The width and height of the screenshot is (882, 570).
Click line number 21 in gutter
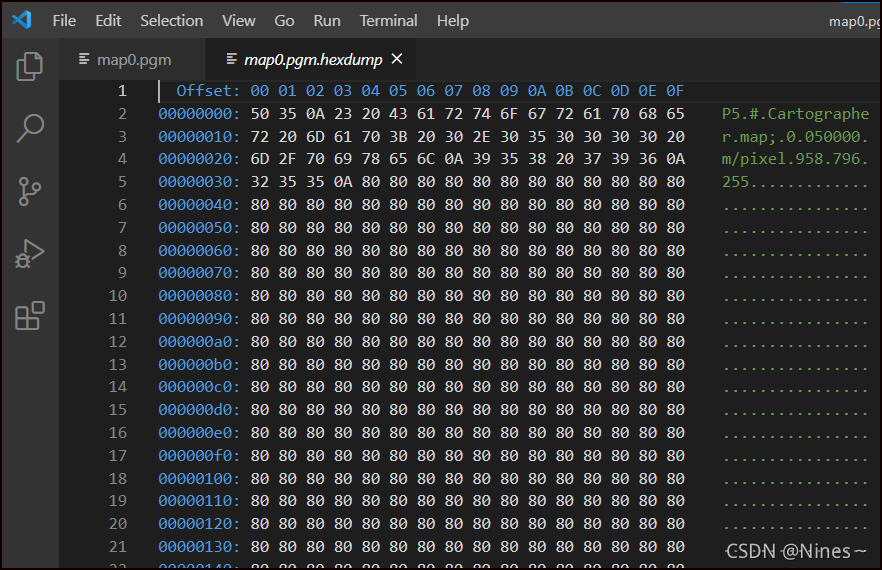(x=118, y=546)
